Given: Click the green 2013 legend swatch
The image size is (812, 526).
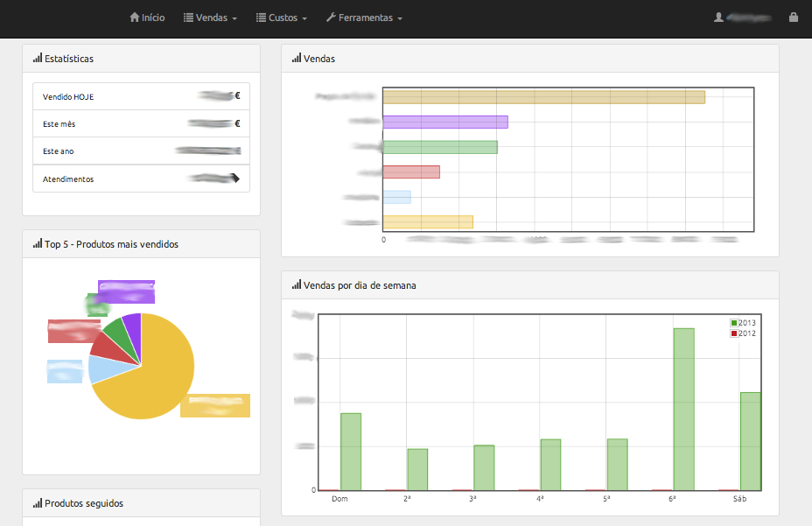Looking at the screenshot, I should coord(734,323).
